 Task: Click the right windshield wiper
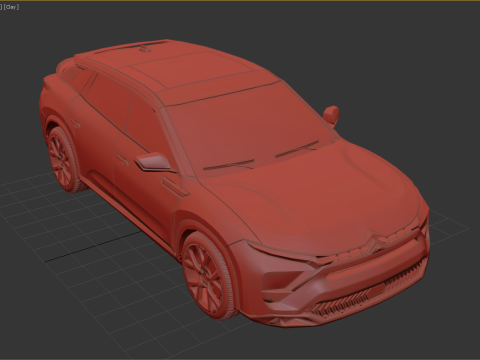297,149
